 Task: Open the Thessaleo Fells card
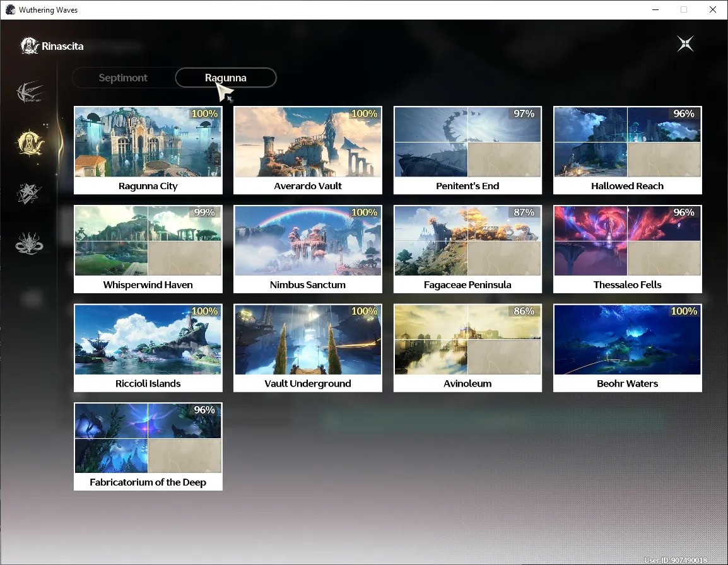[627, 249]
